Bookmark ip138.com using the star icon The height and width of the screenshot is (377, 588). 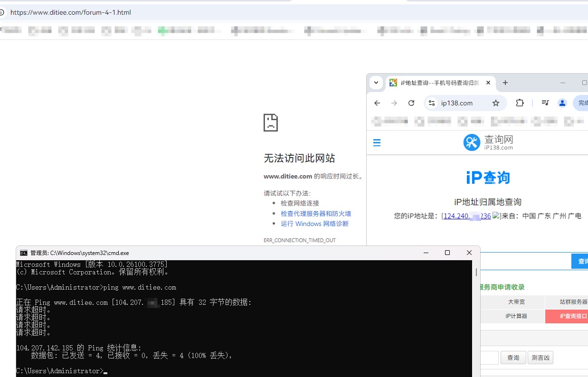point(495,103)
